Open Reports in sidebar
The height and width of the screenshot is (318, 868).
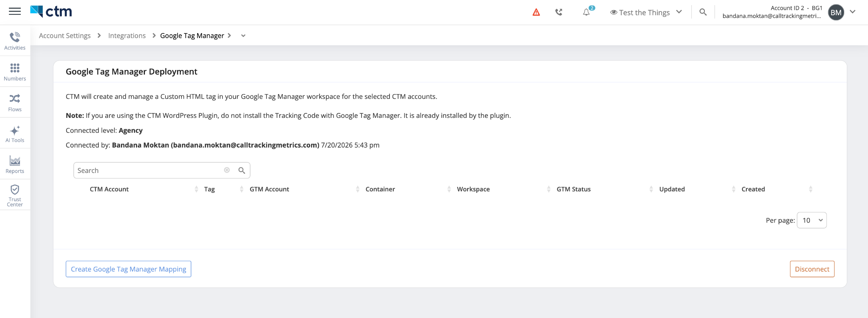(15, 165)
